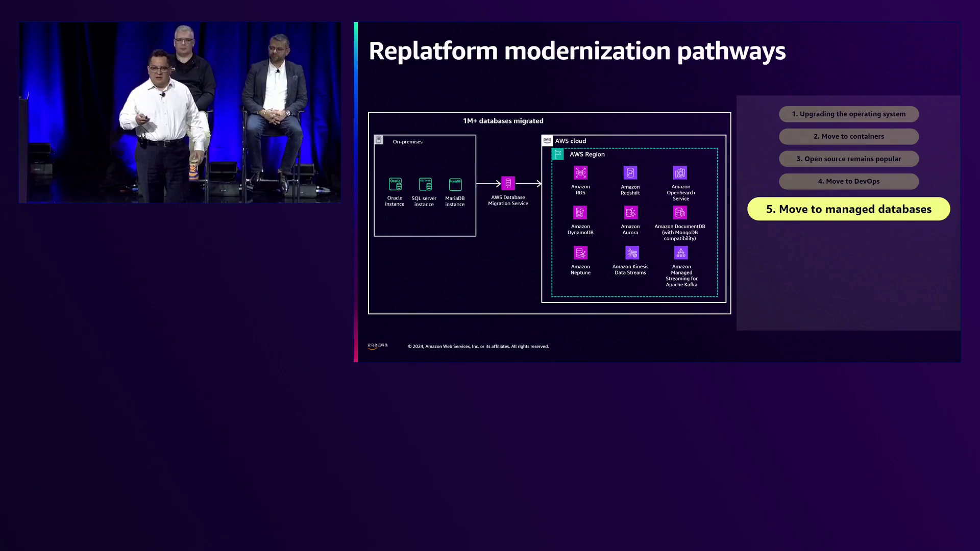980x551 pixels.
Task: Click the 'Amazon Managed Streaming for Apache Kafka' label
Action: coord(681,275)
